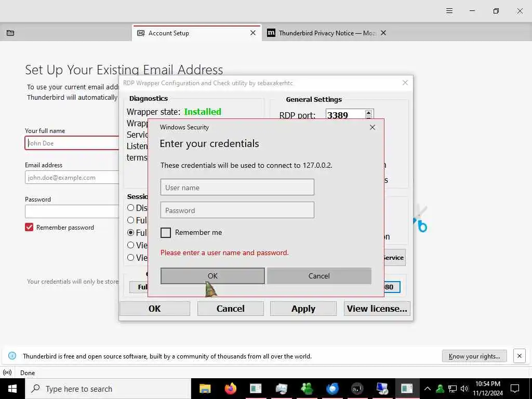The image size is (532, 399).
Task: Click Cancel in RDP Wrapper Configuration
Action: pyautogui.click(x=230, y=308)
